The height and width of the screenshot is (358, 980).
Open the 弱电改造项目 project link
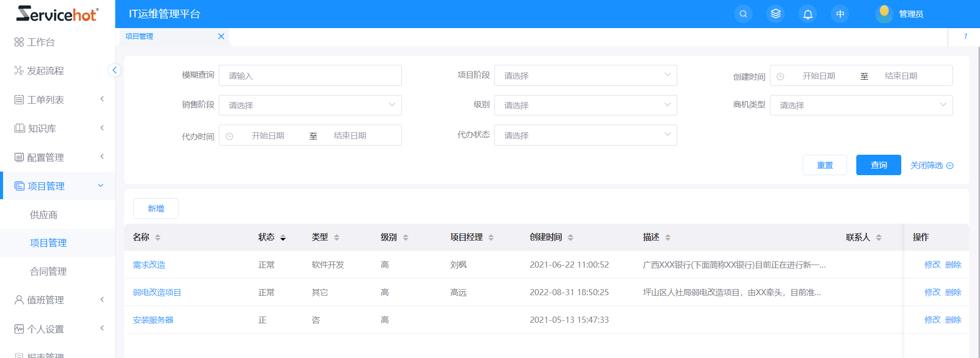(x=157, y=292)
